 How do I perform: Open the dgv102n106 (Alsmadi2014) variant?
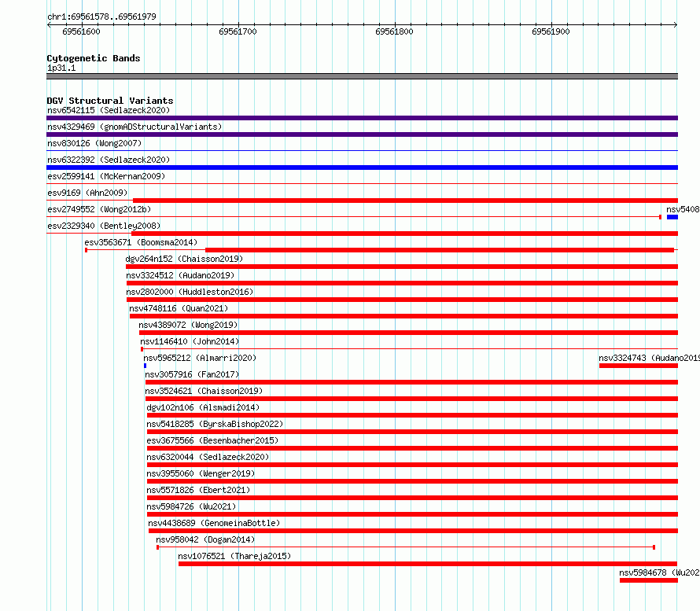point(203,407)
